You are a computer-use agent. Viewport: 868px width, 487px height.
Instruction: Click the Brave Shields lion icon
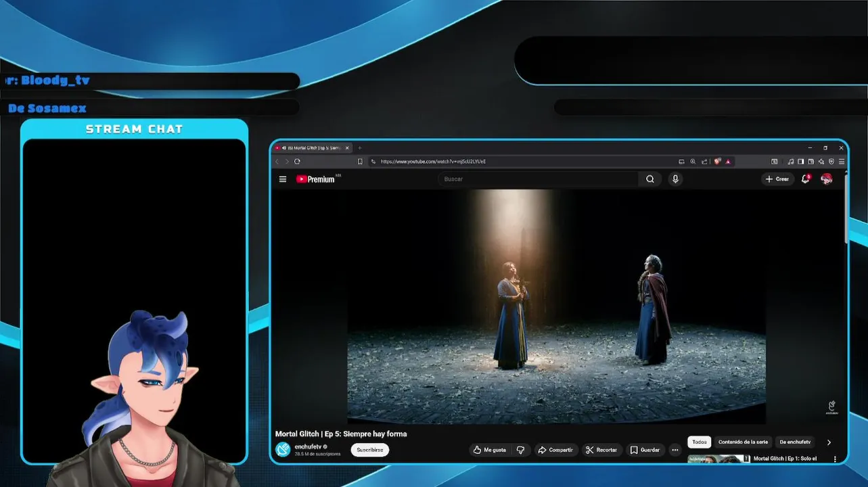[717, 162]
